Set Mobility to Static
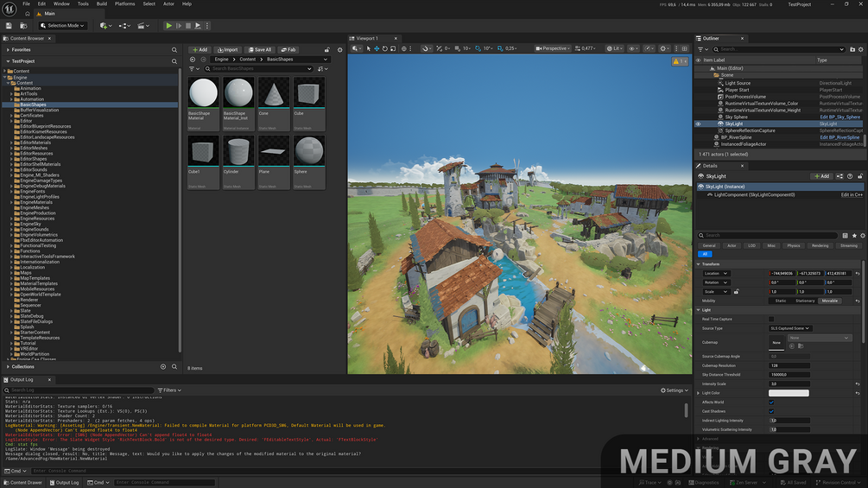This screenshot has width=868, height=488. click(781, 301)
